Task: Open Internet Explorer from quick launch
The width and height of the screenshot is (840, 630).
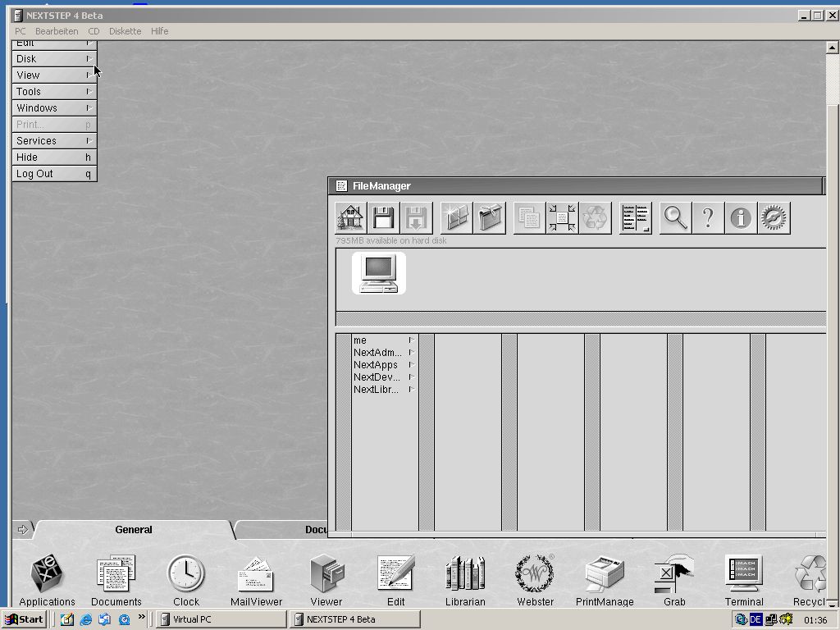Action: pos(85,620)
